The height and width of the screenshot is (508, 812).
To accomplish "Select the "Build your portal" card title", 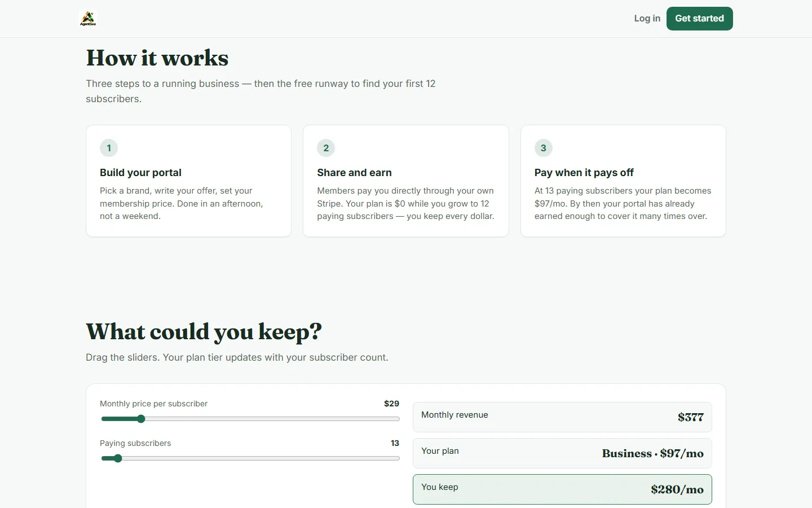I will pos(140,173).
